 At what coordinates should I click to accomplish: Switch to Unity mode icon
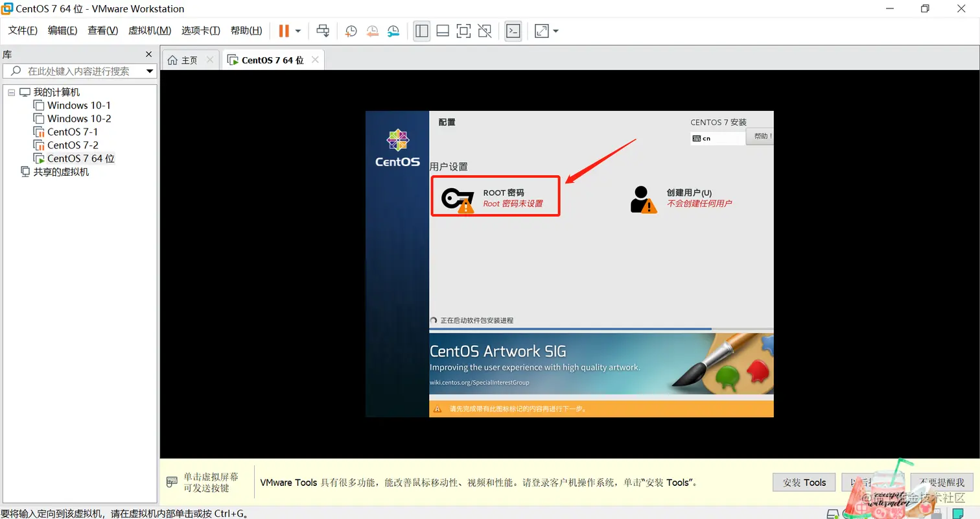(x=484, y=30)
